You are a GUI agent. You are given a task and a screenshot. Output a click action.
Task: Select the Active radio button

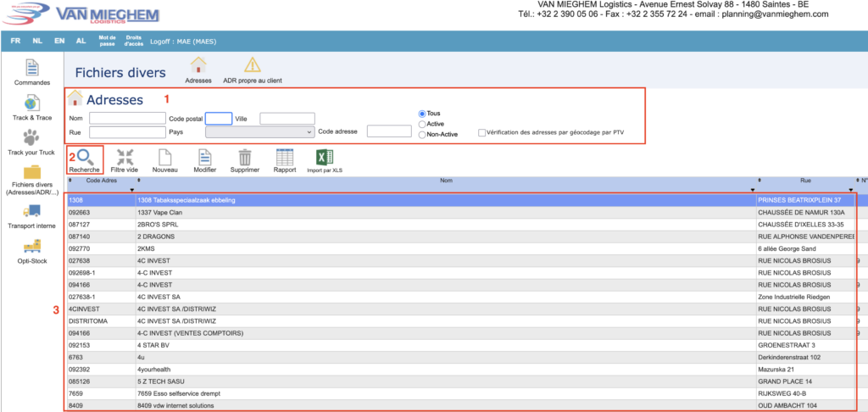[422, 124]
